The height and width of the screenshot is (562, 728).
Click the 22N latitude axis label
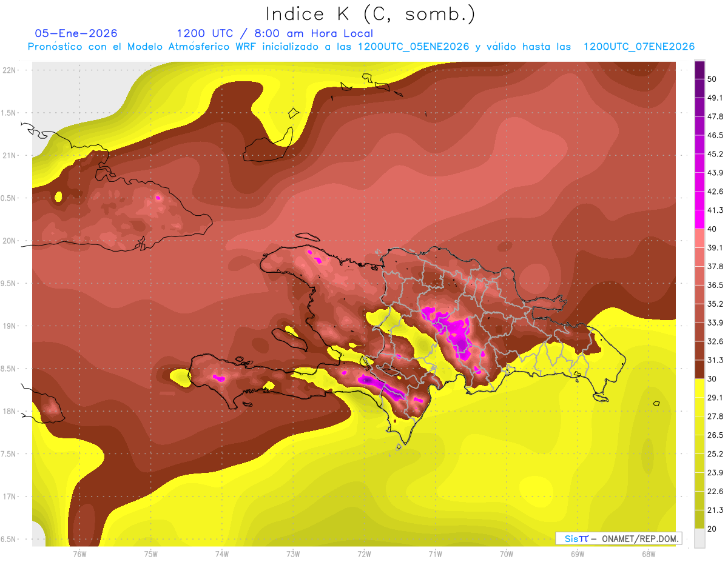(10, 70)
